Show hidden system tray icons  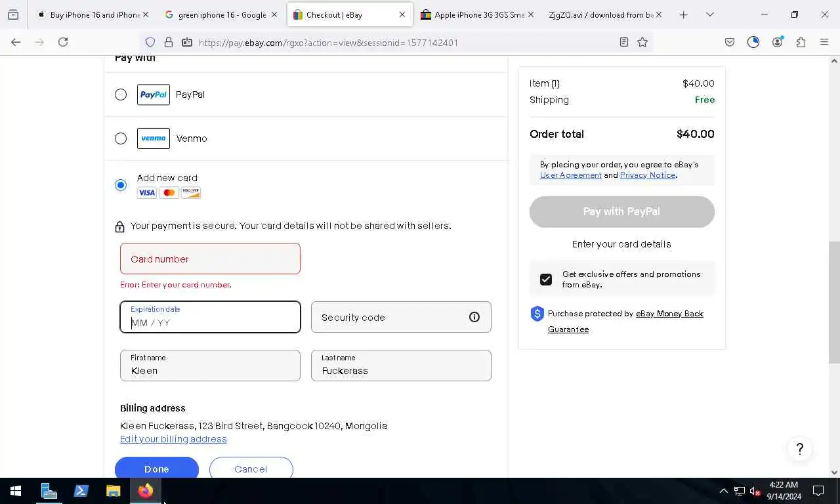[x=724, y=491]
